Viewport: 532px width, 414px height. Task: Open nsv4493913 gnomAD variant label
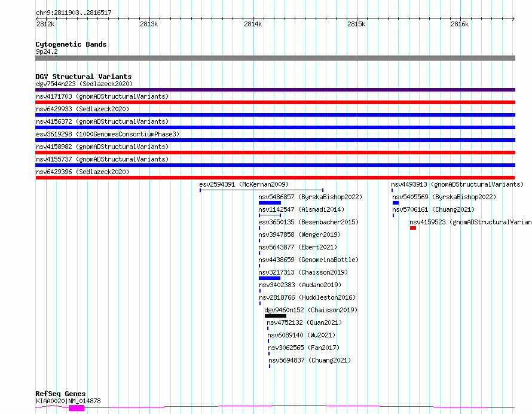tap(457, 184)
